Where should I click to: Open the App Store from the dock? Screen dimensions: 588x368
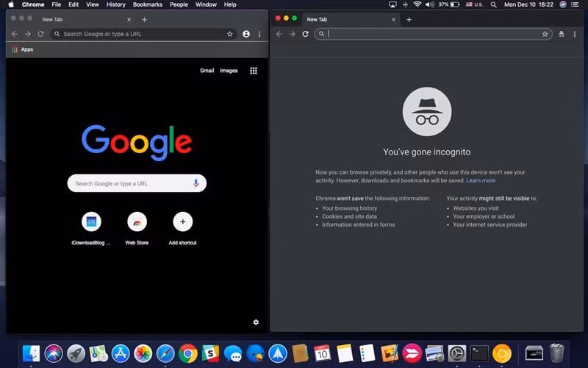[121, 353]
